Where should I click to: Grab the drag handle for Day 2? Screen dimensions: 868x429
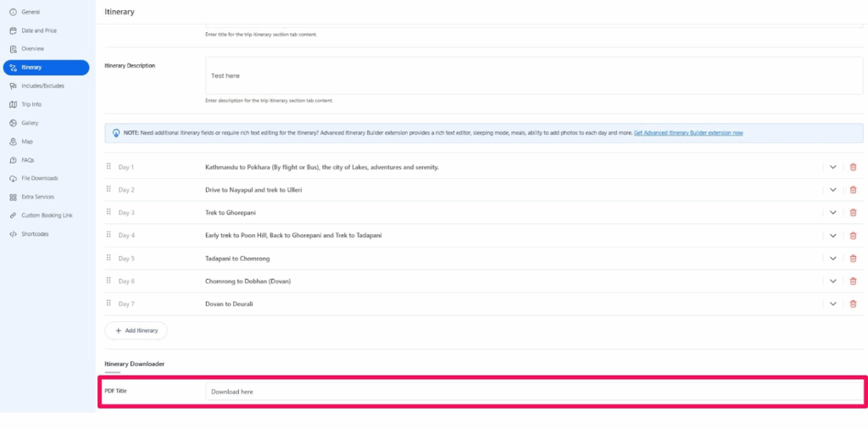[108, 190]
